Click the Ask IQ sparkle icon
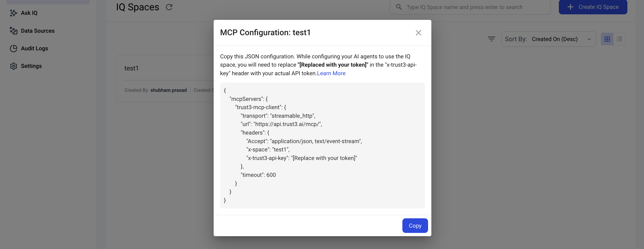 (14, 13)
